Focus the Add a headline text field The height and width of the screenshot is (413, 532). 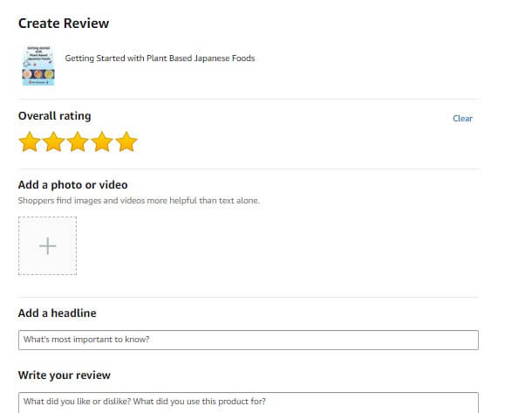point(249,340)
